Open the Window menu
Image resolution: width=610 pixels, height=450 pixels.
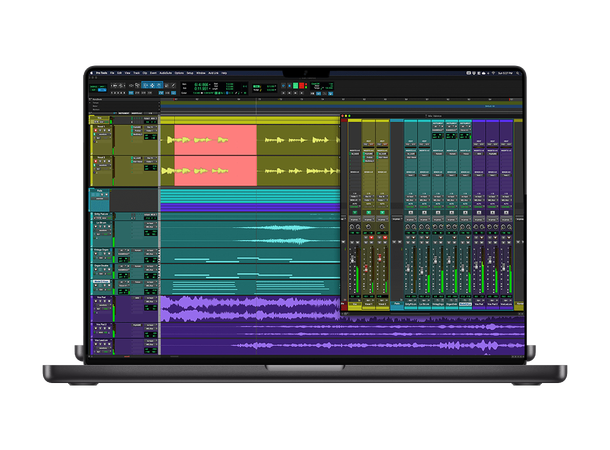pos(200,73)
